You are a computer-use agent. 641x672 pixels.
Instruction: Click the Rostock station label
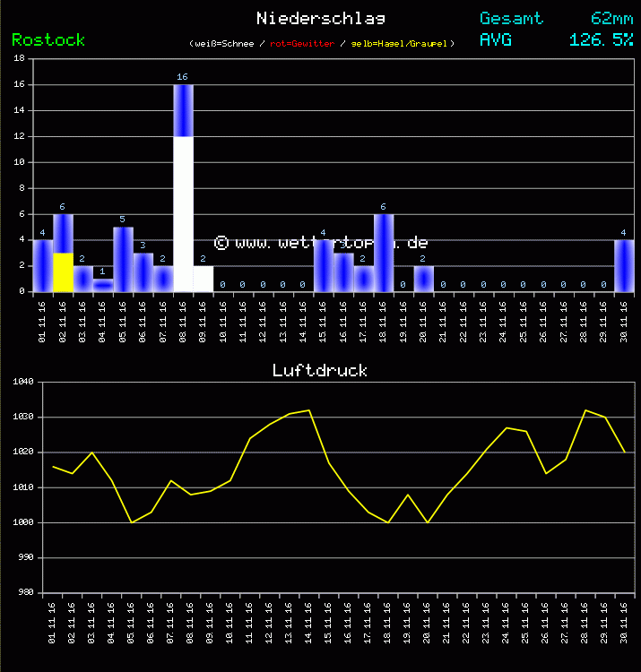(48, 39)
